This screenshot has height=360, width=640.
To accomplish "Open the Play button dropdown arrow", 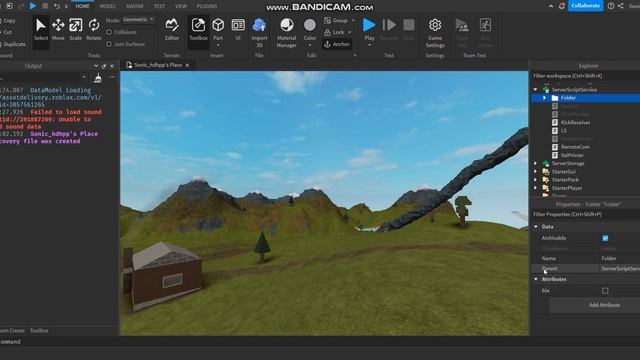I will 369,45.
